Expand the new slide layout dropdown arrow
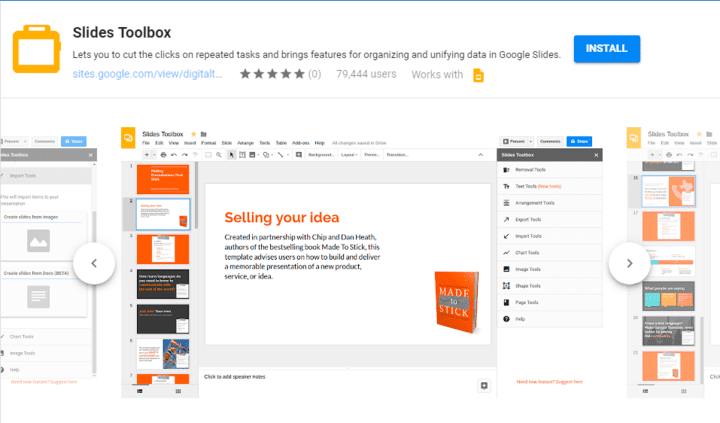Image resolution: width=720 pixels, height=423 pixels. coord(154,155)
